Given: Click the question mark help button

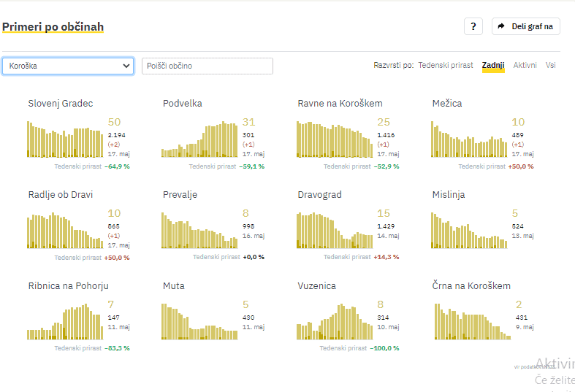Looking at the screenshot, I should click(x=473, y=26).
